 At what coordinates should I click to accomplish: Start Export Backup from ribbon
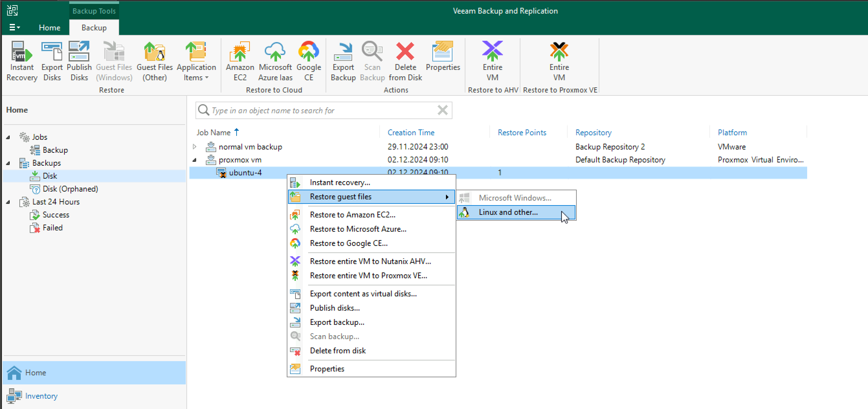point(343,61)
